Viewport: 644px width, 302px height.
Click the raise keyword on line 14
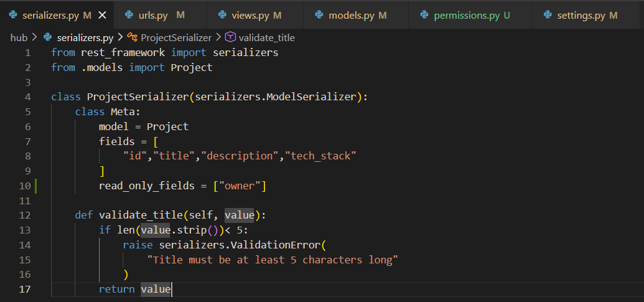tap(138, 245)
